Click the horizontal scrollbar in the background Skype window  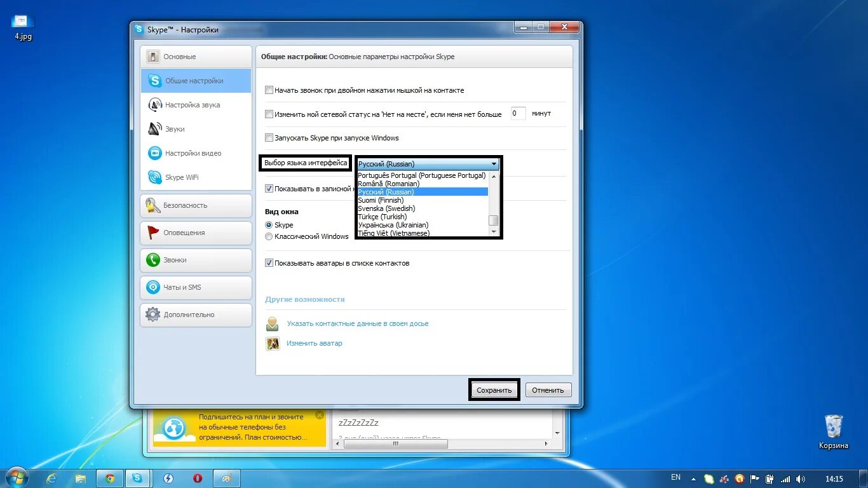coord(396,444)
